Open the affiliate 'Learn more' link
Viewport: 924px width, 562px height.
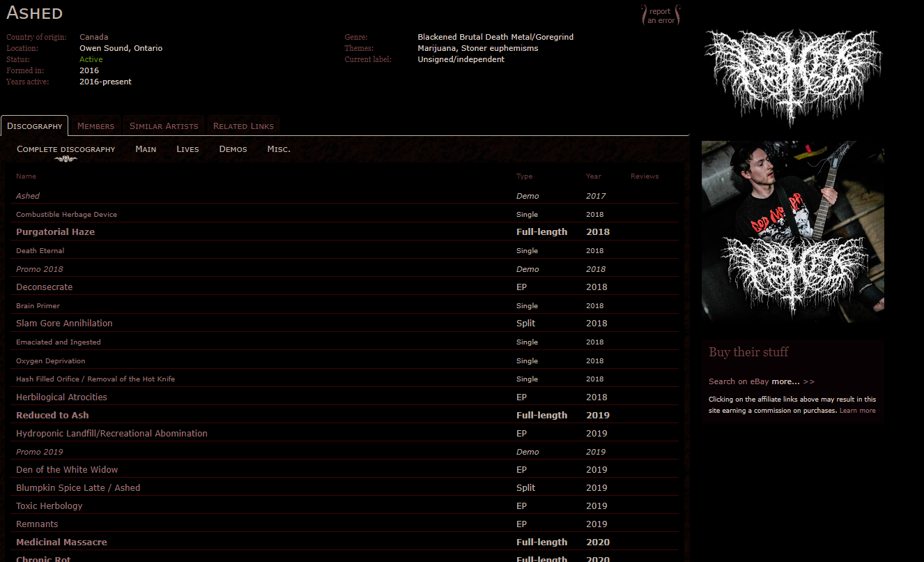click(x=857, y=411)
